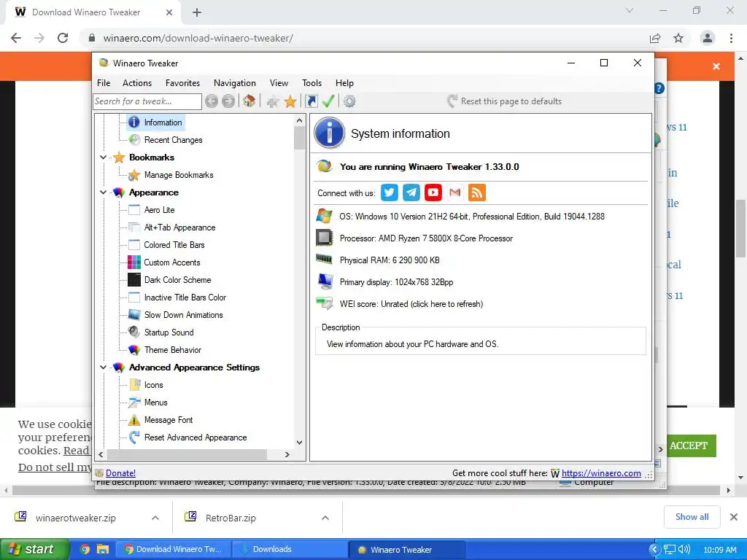The height and width of the screenshot is (560, 747).
Task: Click the create shortcut arrow icon in toolbar
Action: [311, 101]
